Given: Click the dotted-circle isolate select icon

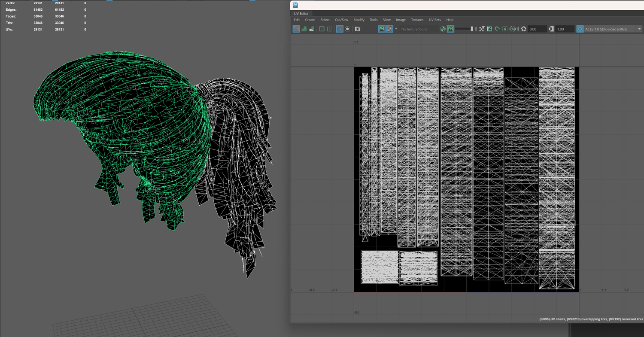Looking at the screenshot, I should coord(347,29).
